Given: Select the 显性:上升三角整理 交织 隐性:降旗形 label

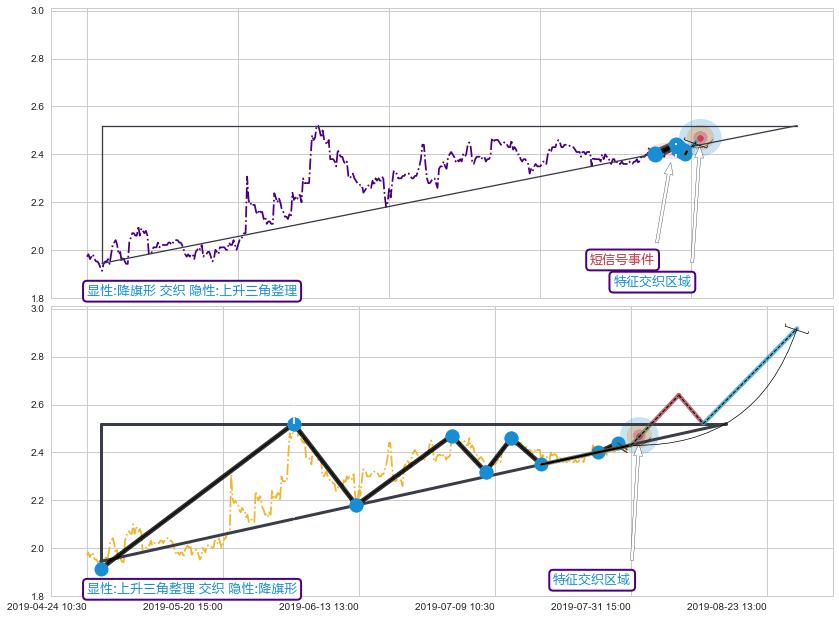Looking at the screenshot, I should 192,589.
